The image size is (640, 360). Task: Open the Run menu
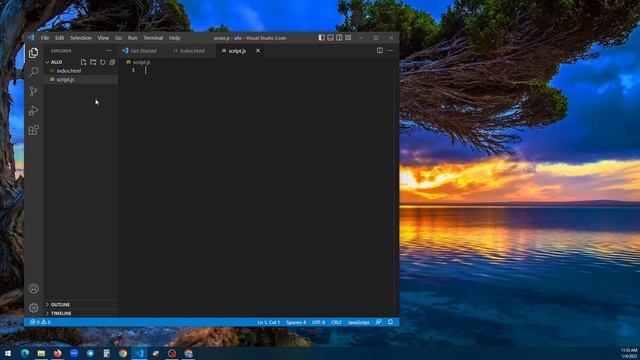133,38
